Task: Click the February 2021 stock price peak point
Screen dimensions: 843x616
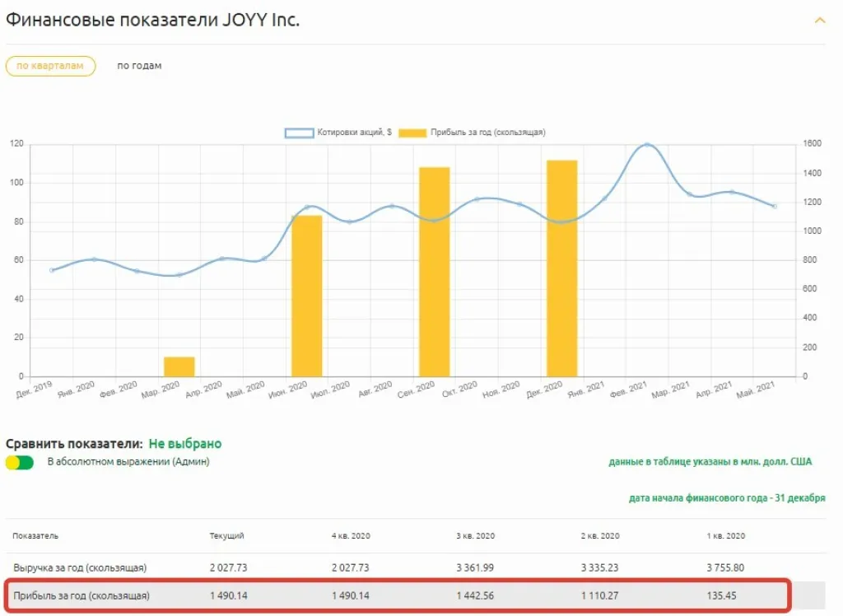Action: 647,145
